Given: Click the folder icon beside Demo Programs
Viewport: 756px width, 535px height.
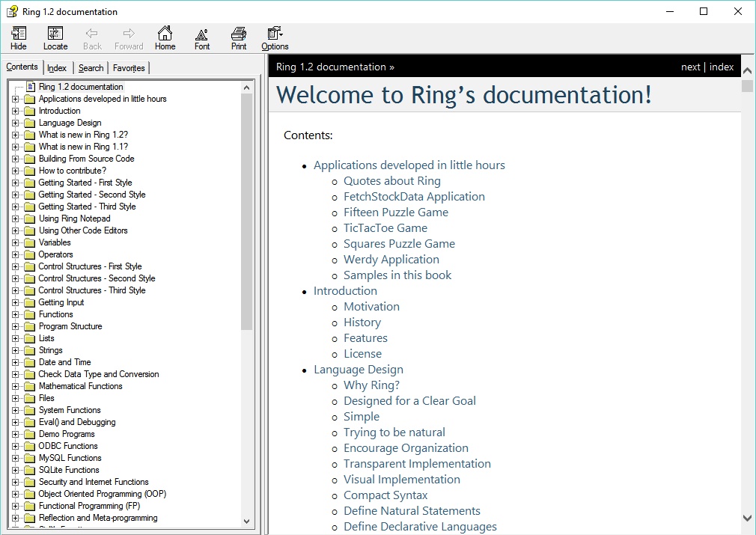Looking at the screenshot, I should (x=30, y=434).
